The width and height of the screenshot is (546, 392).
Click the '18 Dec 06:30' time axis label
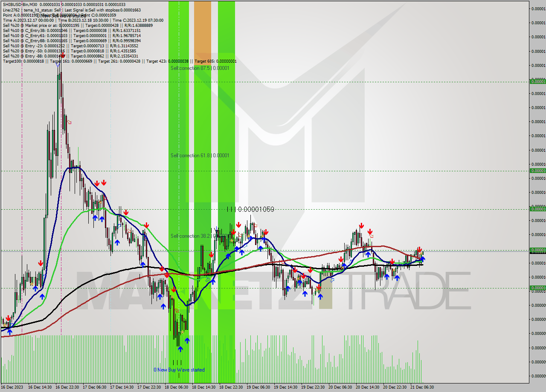(x=176, y=387)
